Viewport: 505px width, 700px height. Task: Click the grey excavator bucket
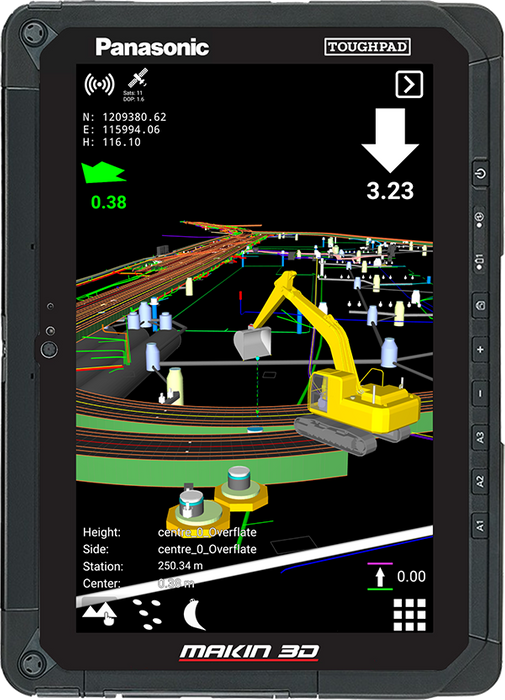point(252,342)
